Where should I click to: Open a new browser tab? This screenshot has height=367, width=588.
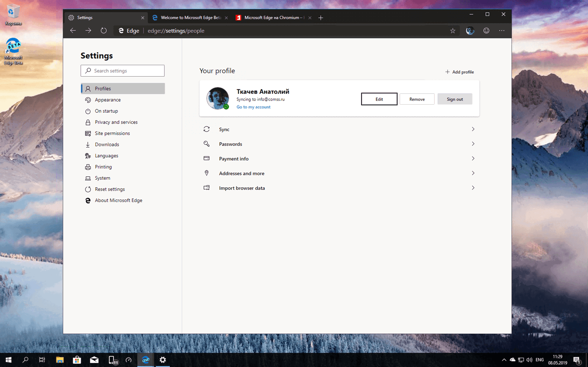[321, 18]
